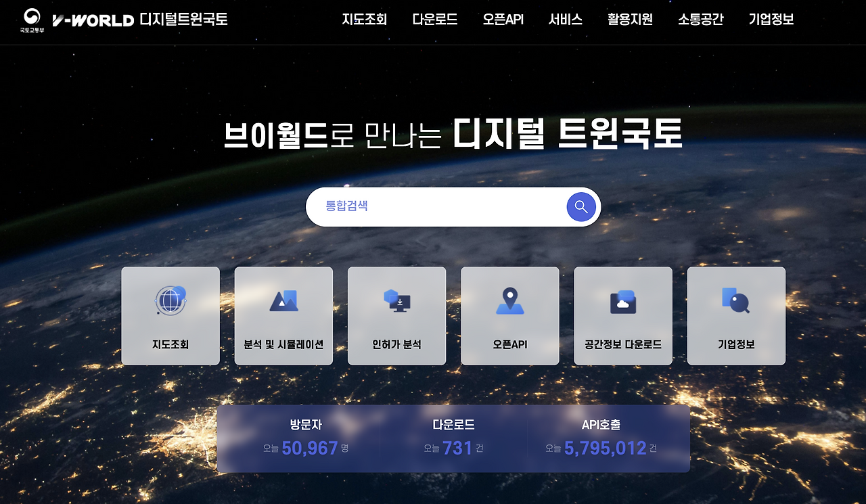Click the cloud folder icon for 공간정보 다운로드
Screen dimensions: 866x504
click(623, 301)
